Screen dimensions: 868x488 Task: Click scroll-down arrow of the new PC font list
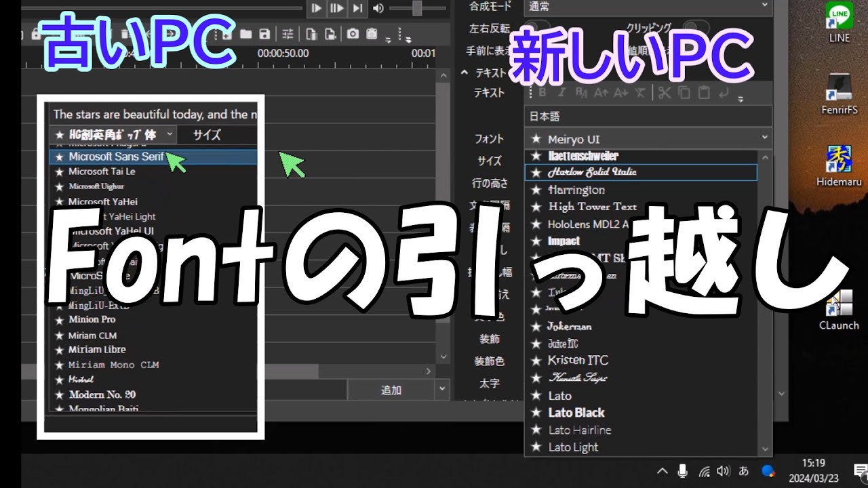[766, 449]
